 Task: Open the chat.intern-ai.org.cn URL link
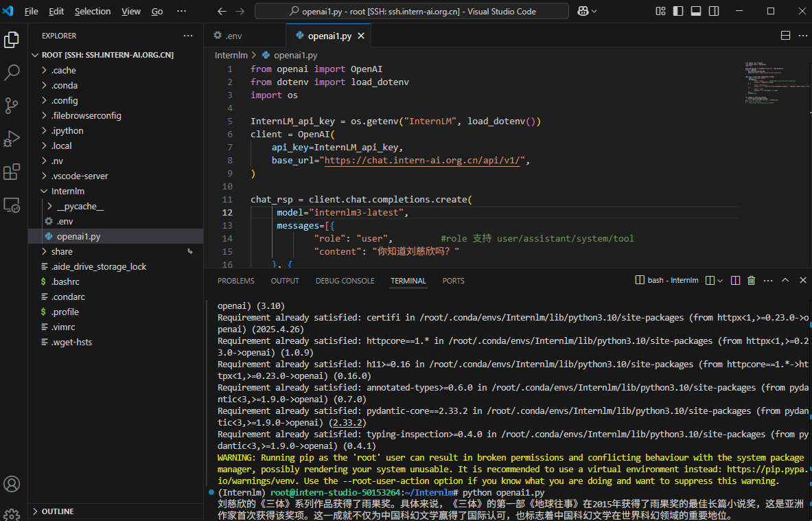coord(422,160)
